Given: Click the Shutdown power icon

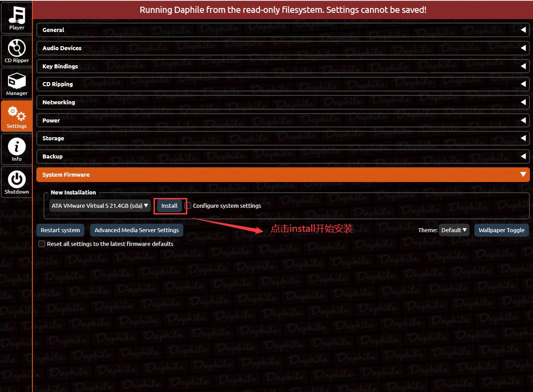Looking at the screenshot, I should coord(16,182).
